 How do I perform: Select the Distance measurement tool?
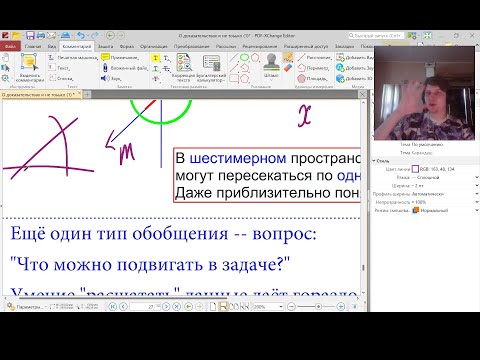314,58
